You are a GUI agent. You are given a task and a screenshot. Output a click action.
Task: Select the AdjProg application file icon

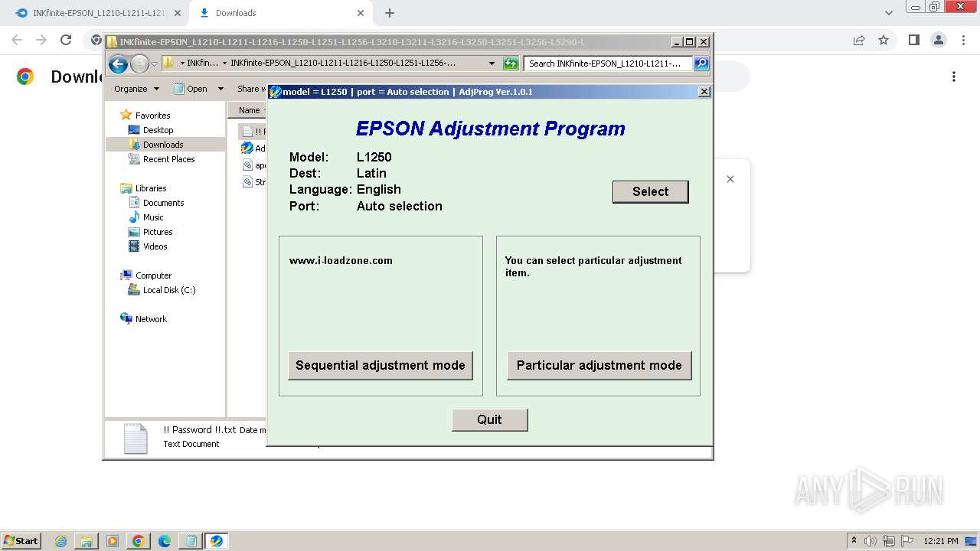247,148
